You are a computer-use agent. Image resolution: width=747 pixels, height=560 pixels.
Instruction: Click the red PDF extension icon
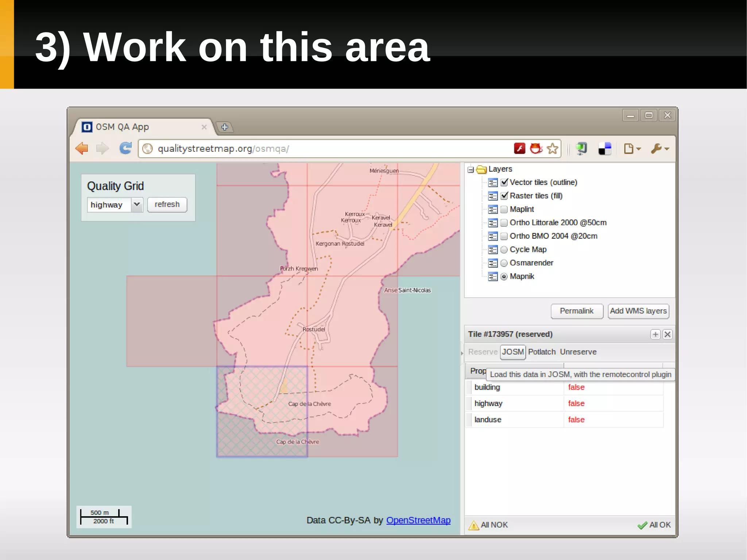[519, 148]
